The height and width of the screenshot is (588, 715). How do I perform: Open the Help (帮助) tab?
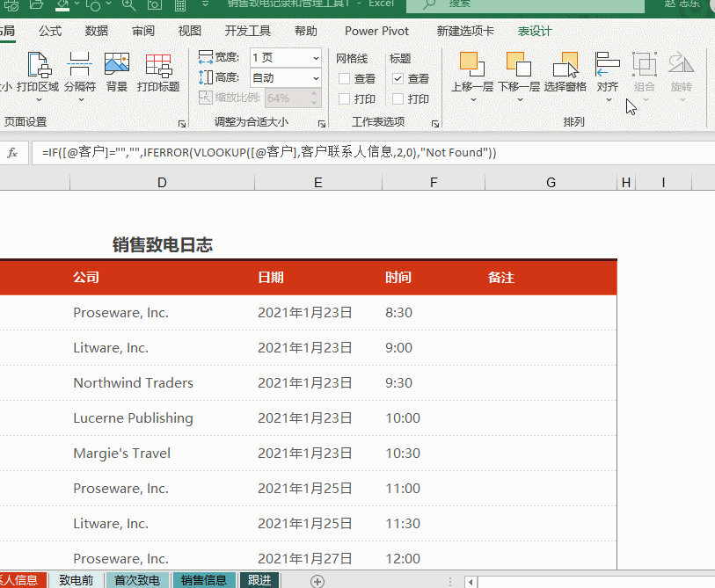coord(305,31)
